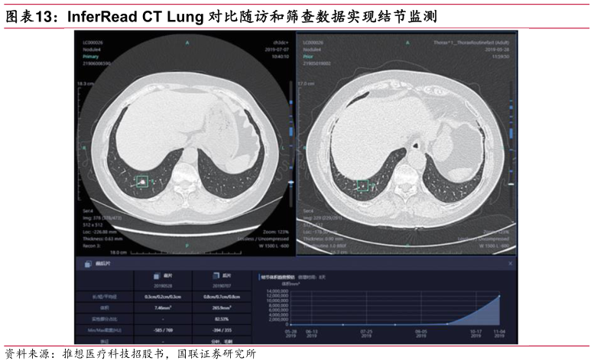
Task: Click the 7.46mm³ volume cell
Action: (x=163, y=307)
